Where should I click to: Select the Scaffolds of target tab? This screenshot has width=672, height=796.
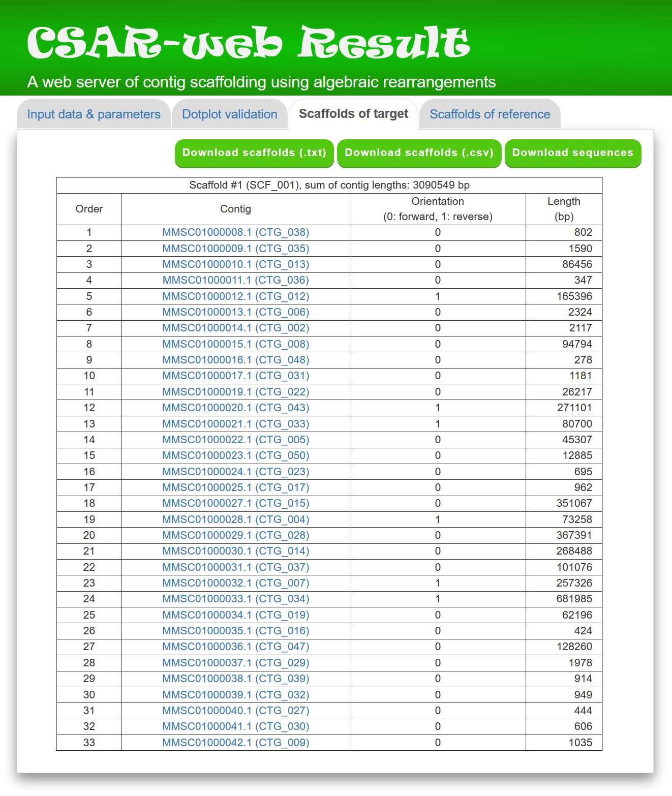tap(353, 114)
